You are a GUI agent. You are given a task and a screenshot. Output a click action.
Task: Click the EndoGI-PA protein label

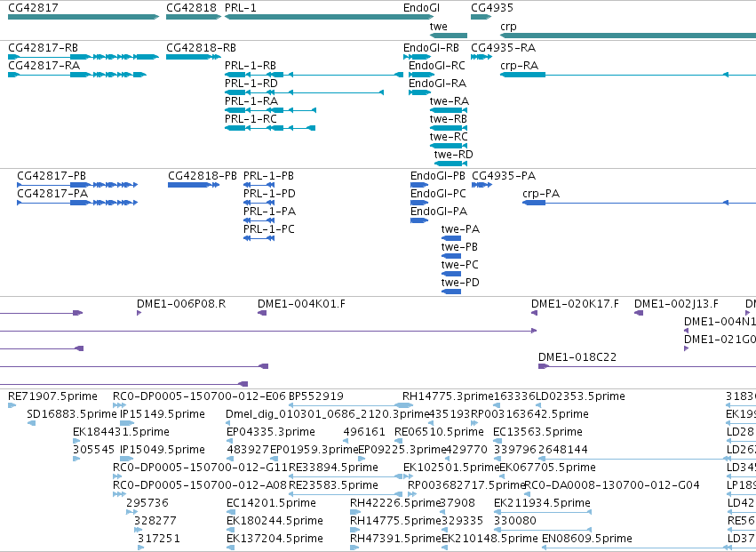click(x=439, y=212)
